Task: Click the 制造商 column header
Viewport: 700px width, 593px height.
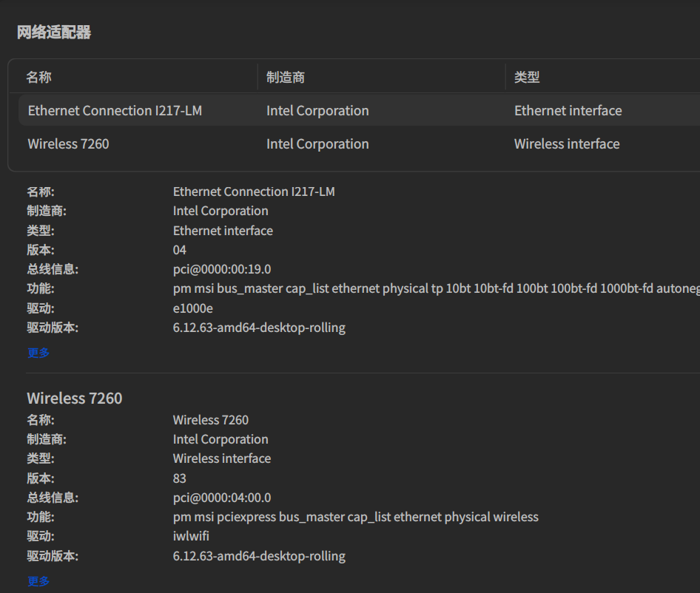Action: tap(286, 77)
